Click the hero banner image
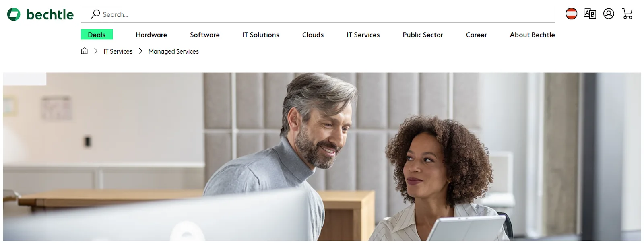The height and width of the screenshot is (243, 644). pyautogui.click(x=322, y=157)
